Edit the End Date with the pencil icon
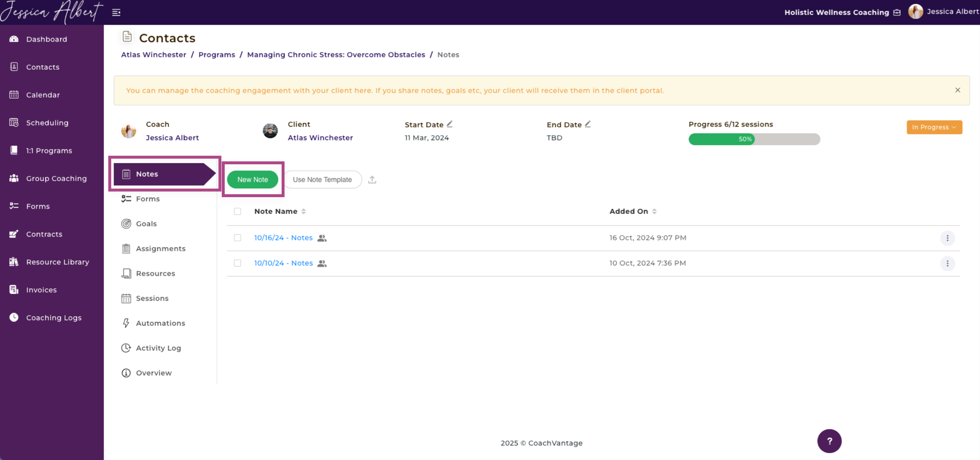 coord(588,124)
